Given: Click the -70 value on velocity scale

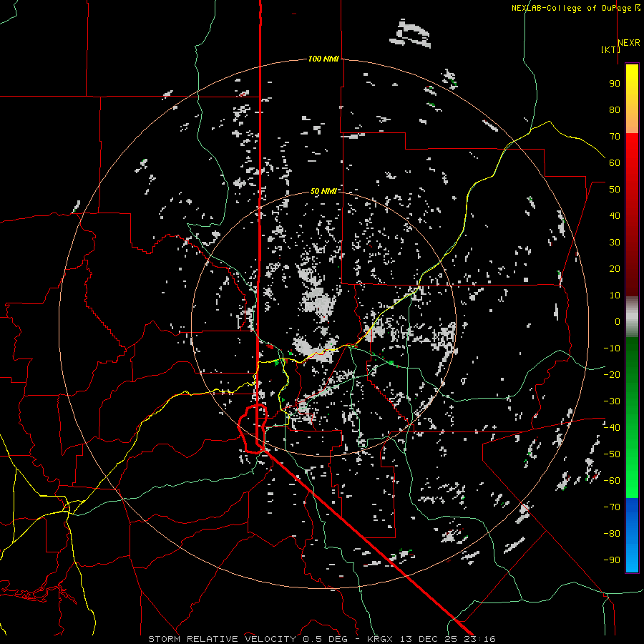Looking at the screenshot, I should (612, 507).
